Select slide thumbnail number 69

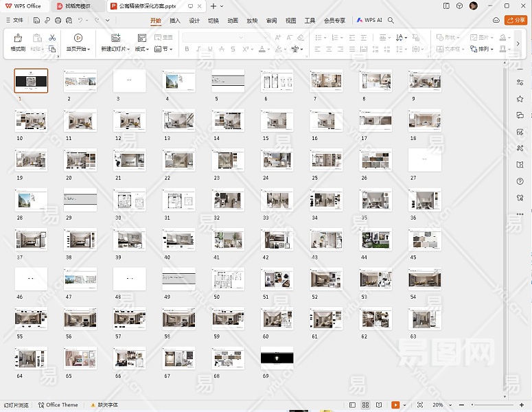(x=277, y=358)
